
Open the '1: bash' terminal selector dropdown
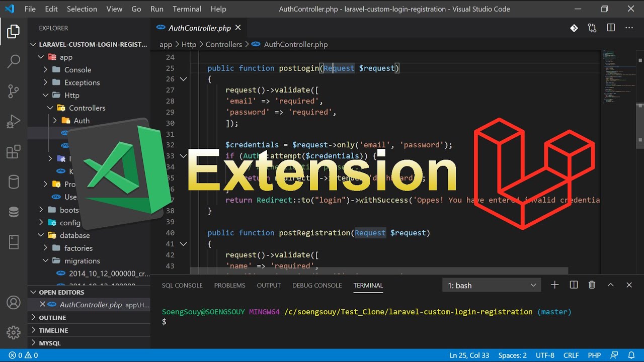pos(492,285)
